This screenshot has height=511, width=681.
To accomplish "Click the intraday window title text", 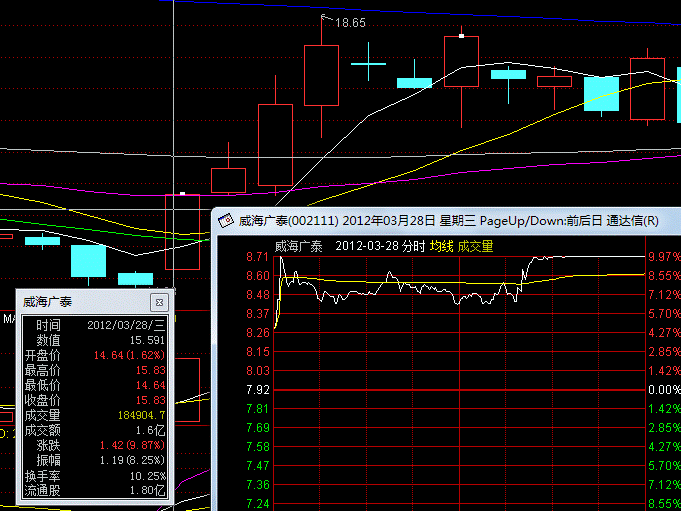I will tap(448, 221).
